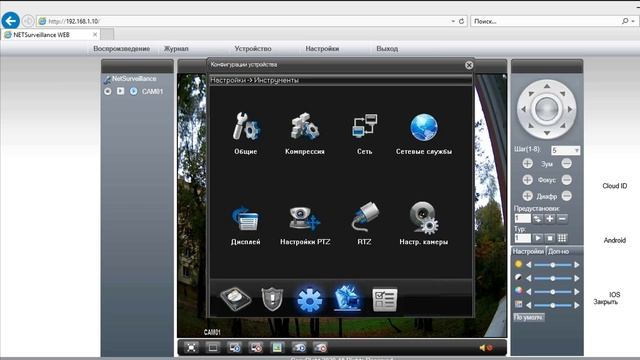The height and width of the screenshot is (360, 640).
Task: Click the wrench icon beside NetSurveillance
Action: click(107, 79)
